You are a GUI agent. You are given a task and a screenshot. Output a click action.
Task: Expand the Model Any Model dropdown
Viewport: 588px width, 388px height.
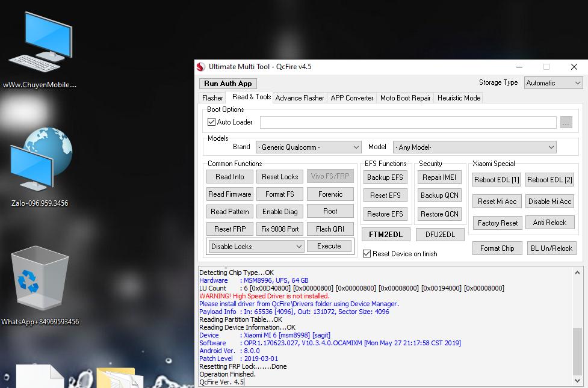click(x=474, y=147)
